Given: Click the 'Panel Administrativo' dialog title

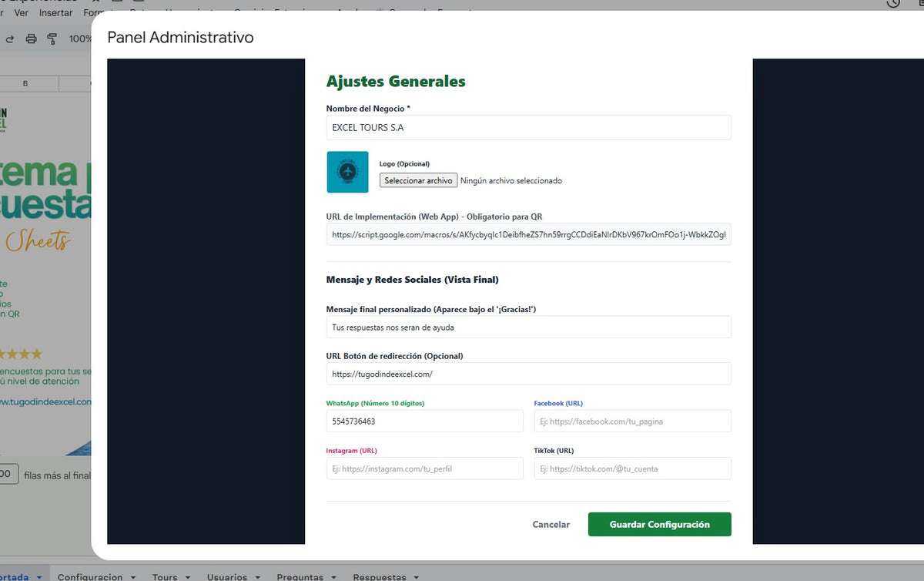Looking at the screenshot, I should [180, 37].
